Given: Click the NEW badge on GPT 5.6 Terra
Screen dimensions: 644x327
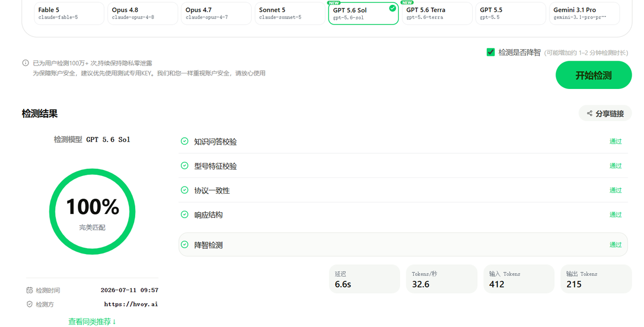Looking at the screenshot, I should [407, 3].
